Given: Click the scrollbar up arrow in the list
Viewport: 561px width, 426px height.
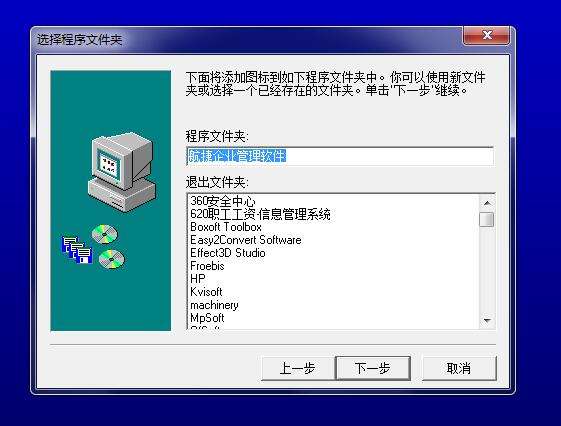Looking at the screenshot, I should (x=487, y=203).
